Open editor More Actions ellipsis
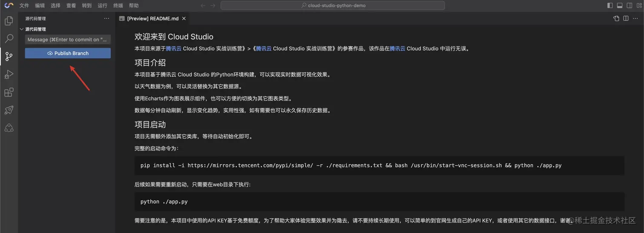Viewport: 644px width, 233px height. coord(635,18)
